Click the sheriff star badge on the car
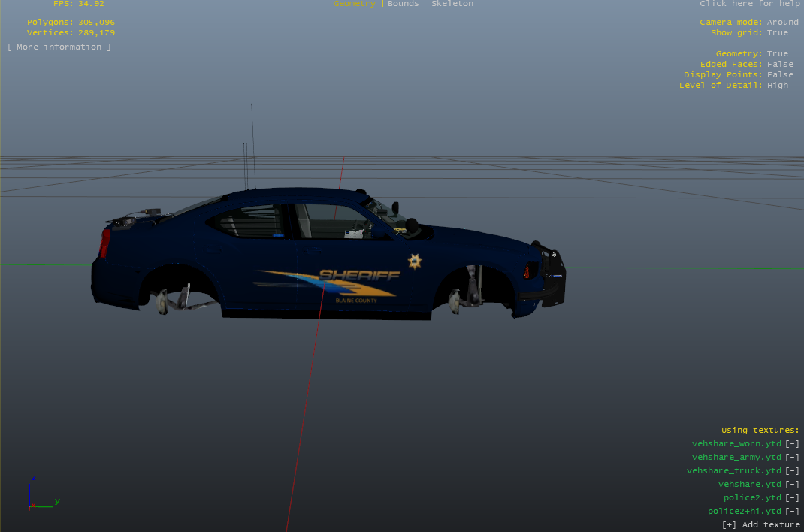The height and width of the screenshot is (532, 804). point(414,261)
